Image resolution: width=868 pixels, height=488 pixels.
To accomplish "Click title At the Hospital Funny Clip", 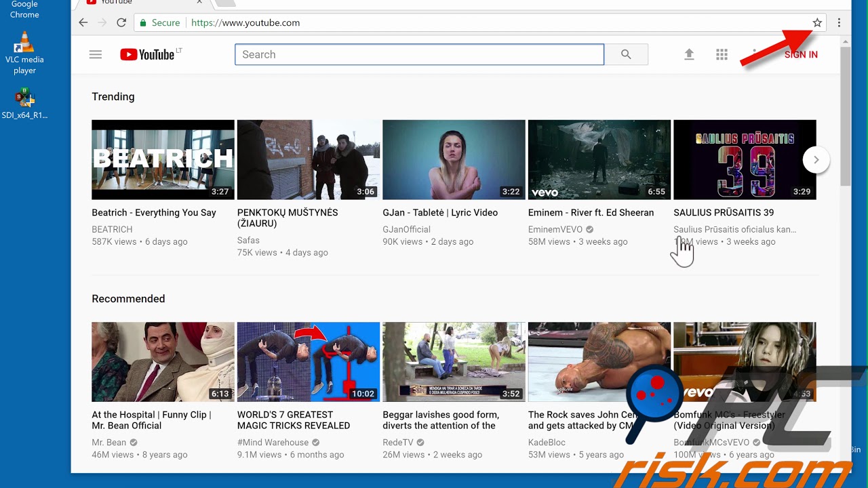I will click(x=151, y=420).
